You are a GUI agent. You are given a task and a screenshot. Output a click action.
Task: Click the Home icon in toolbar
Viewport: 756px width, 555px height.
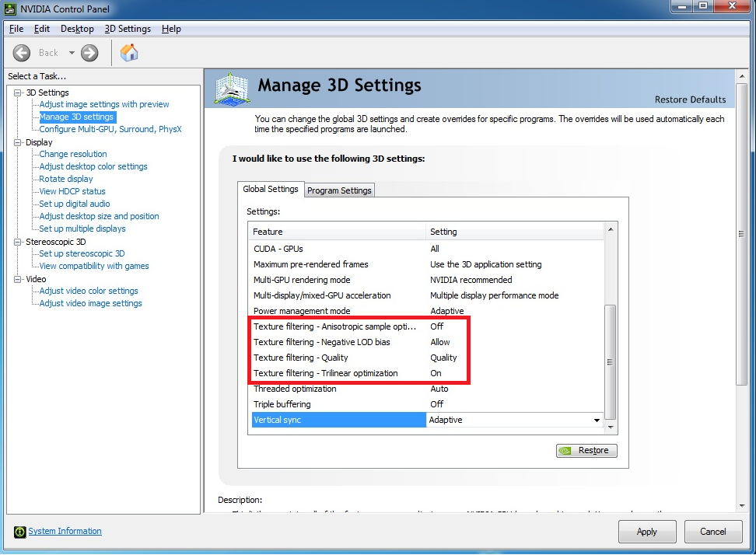coord(129,53)
